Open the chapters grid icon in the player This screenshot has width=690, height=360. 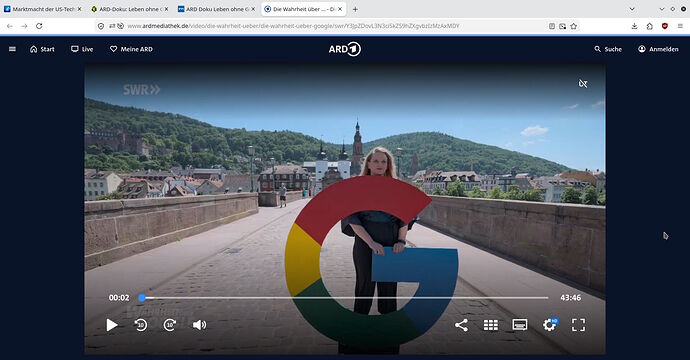pos(491,325)
